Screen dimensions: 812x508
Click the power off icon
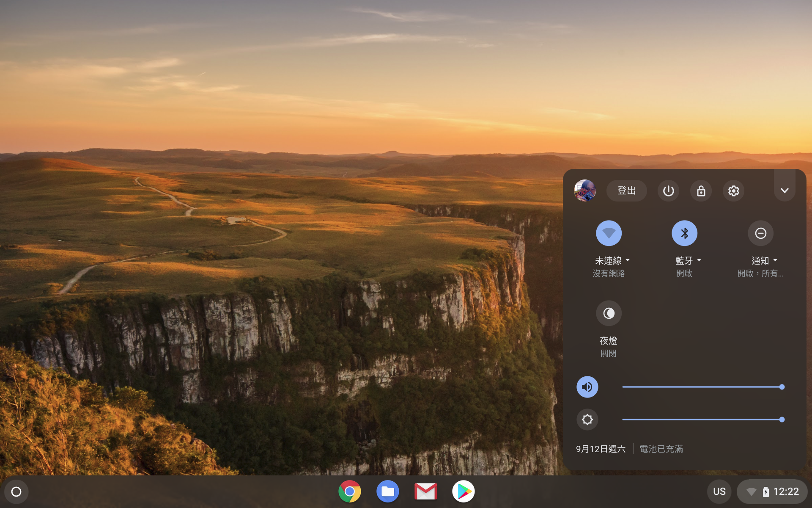click(x=668, y=191)
